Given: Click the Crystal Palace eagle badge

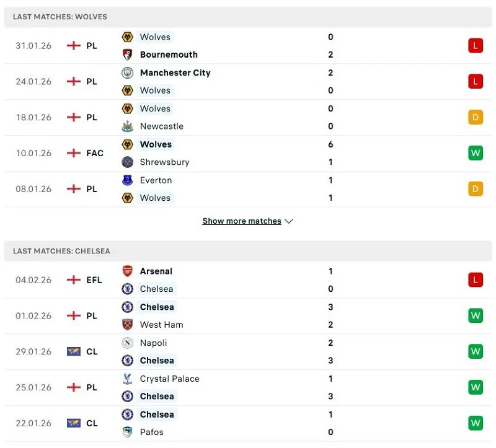Looking at the screenshot, I should 128,379.
